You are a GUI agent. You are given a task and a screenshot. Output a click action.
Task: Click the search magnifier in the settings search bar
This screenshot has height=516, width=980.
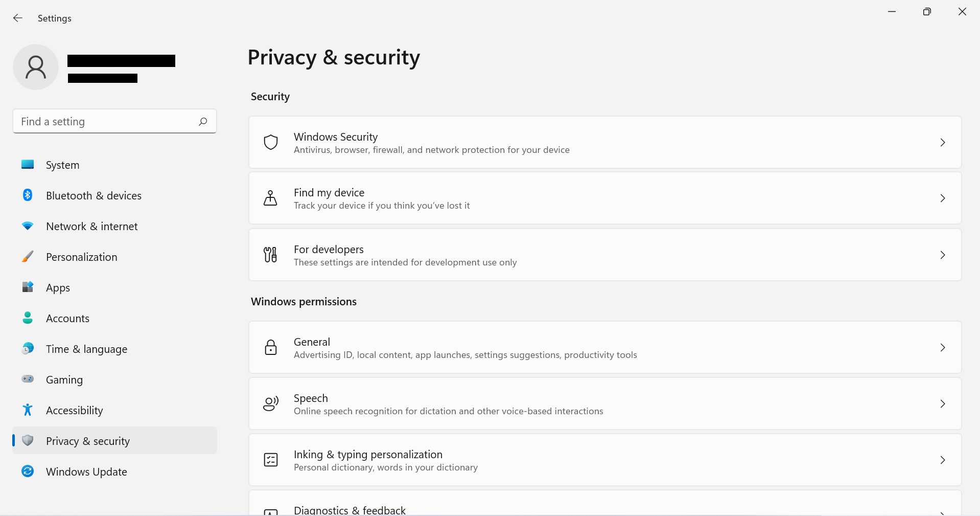pos(202,121)
